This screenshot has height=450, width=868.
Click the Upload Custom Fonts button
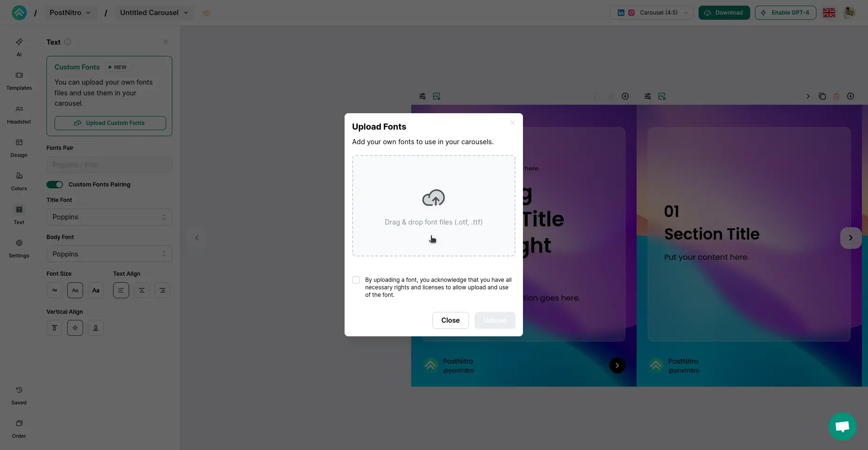click(110, 123)
